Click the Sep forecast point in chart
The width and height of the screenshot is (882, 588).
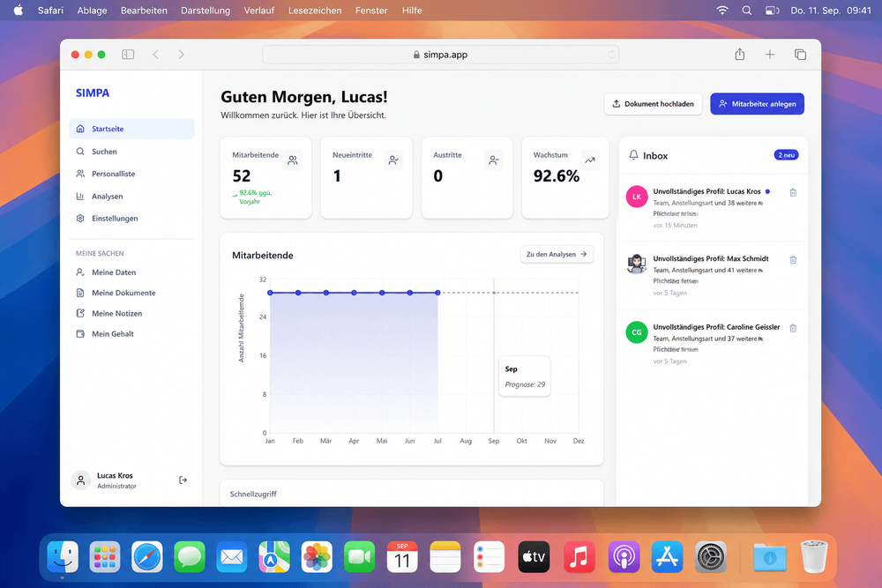coord(494,293)
